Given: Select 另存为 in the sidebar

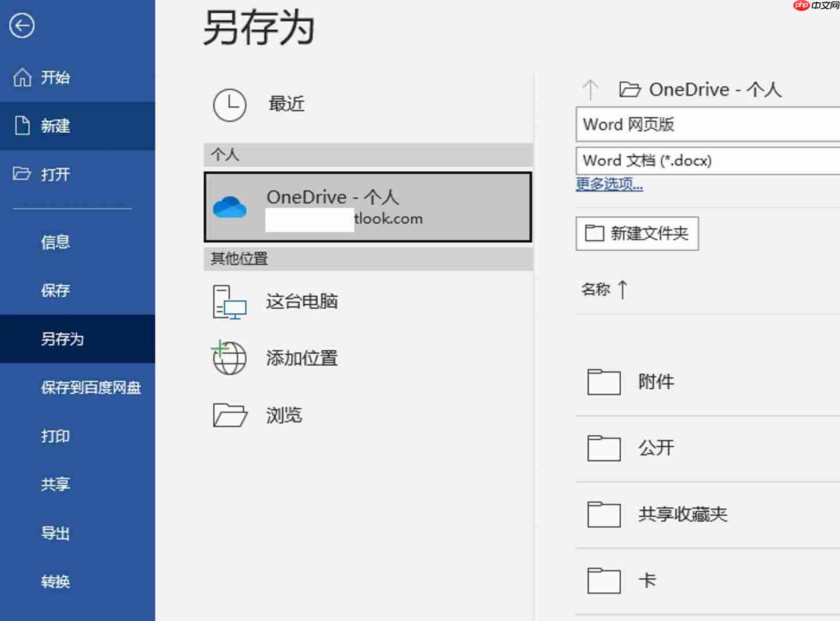Looking at the screenshot, I should (78, 339).
